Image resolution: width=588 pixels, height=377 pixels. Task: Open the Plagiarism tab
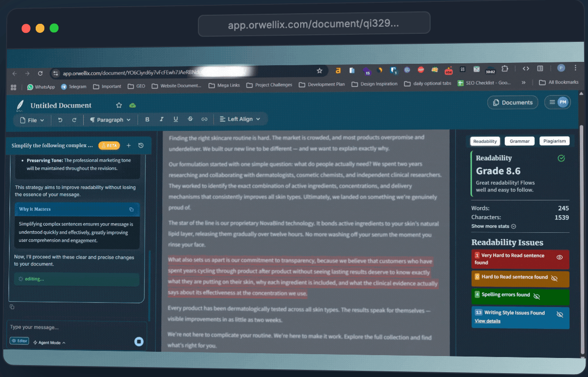554,141
